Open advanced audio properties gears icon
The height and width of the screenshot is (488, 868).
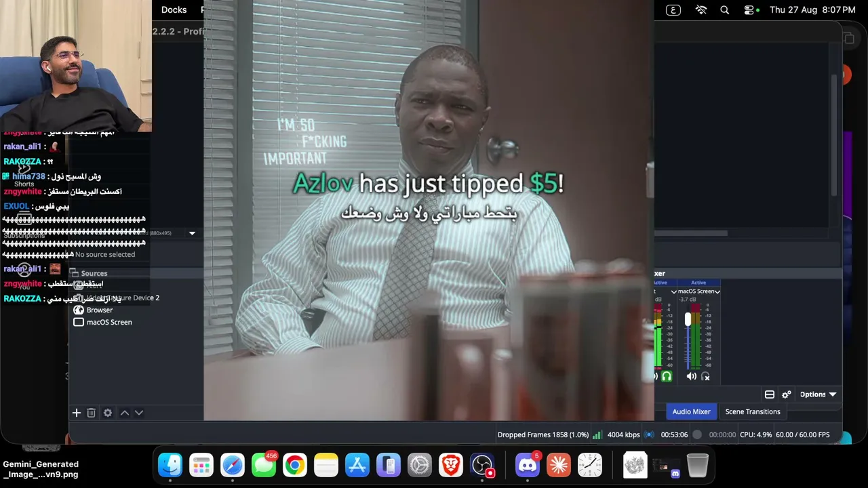pos(787,394)
